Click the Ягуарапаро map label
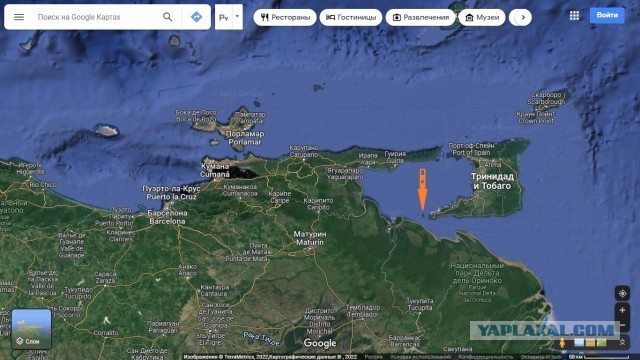This screenshot has height=360, width=640. pos(345,174)
